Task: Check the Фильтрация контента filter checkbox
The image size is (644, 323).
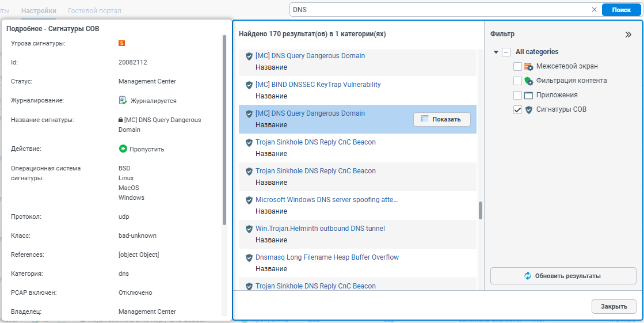Action: pos(518,81)
